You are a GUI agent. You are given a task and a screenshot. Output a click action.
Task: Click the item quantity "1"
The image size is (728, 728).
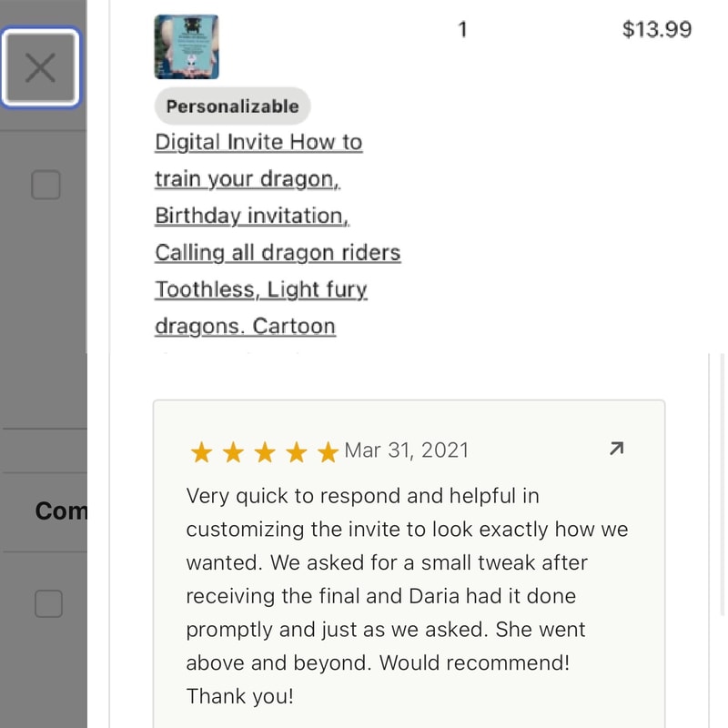[x=462, y=29]
